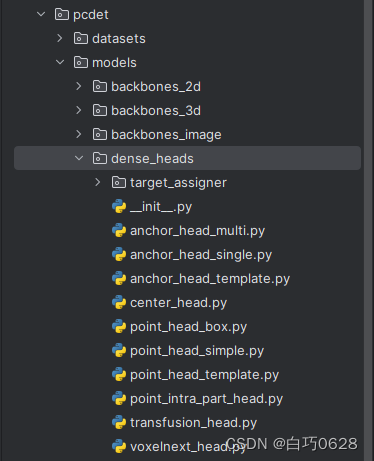The height and width of the screenshot is (461, 374).
Task: Select anchor_head_template.py in the tree
Action: pos(210,279)
